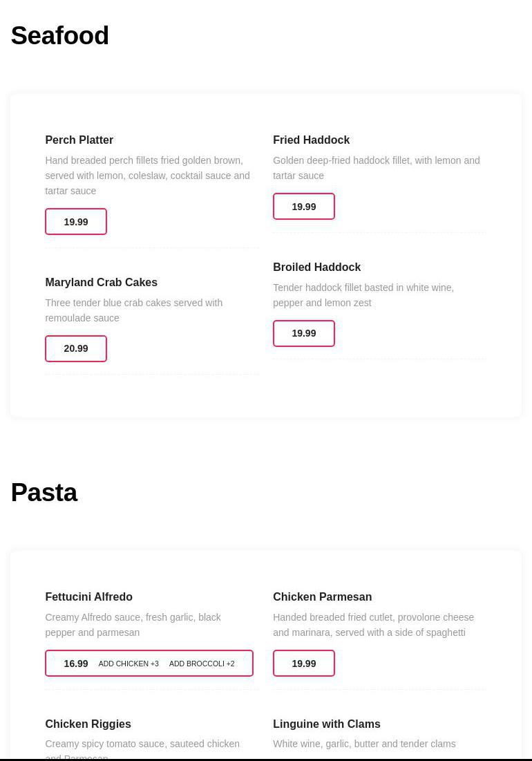532x761 pixels.
Task: Click the Pasta section heading
Action: tap(44, 493)
